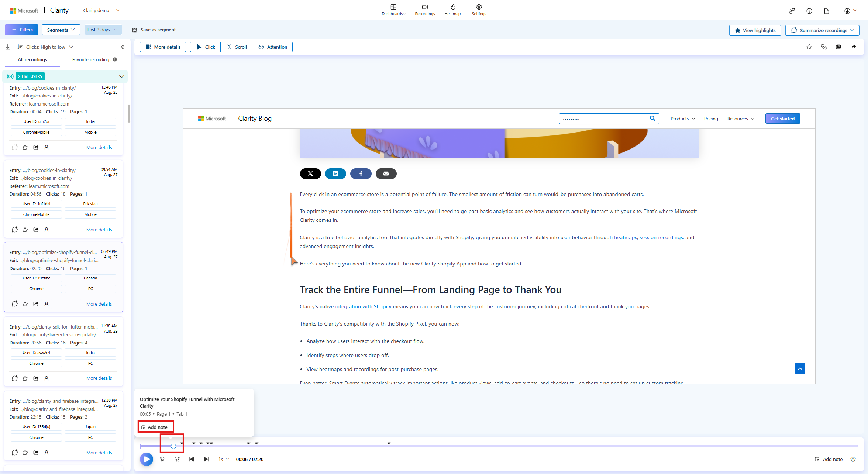
Task: Open the feedback community icon in header
Action: pyautogui.click(x=792, y=11)
